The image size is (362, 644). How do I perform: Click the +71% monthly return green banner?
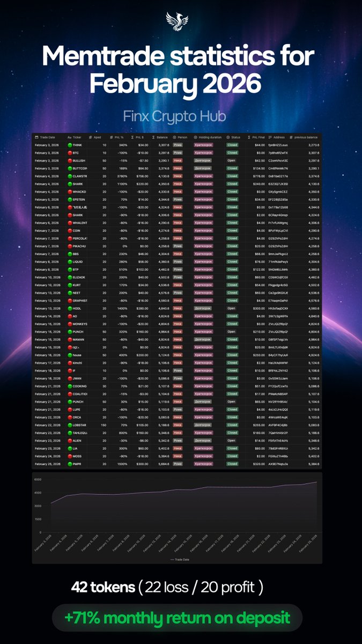[x=177, y=618]
